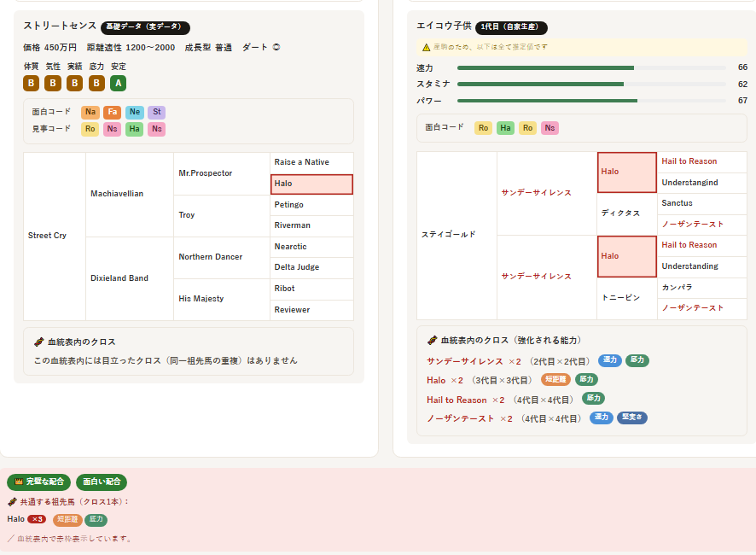
Task: Select the Delta Judge cell
Action: point(311,268)
